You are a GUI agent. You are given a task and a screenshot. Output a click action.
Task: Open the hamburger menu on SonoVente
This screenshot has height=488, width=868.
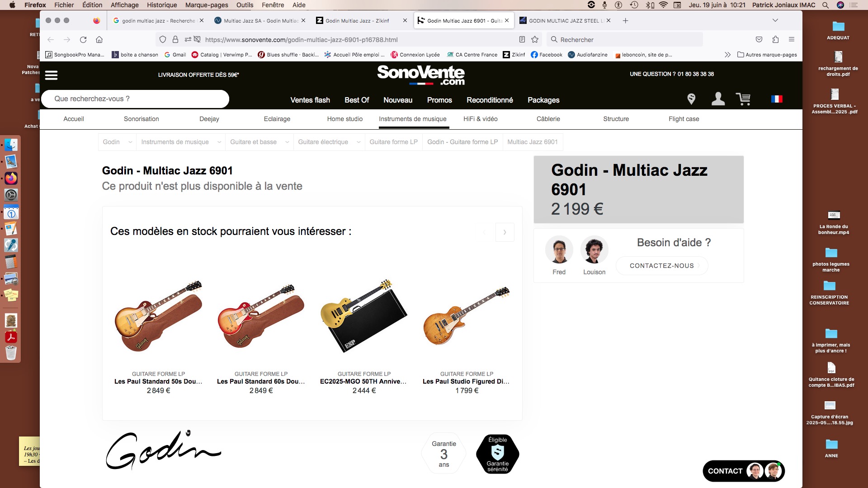coord(51,75)
